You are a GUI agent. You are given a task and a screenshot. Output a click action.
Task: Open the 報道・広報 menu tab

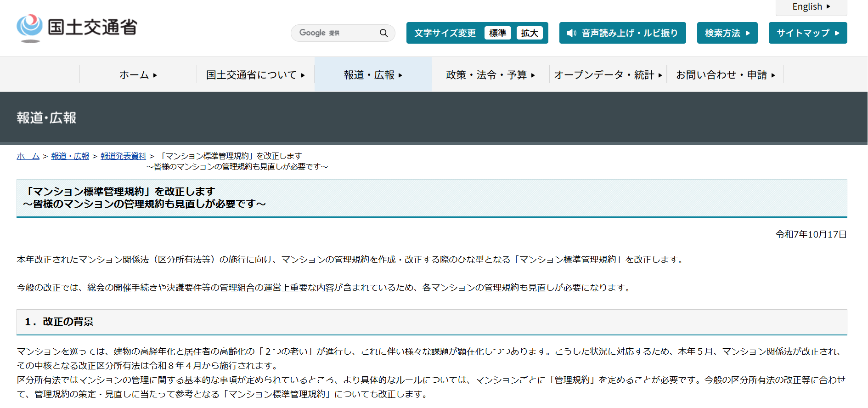[x=373, y=75]
